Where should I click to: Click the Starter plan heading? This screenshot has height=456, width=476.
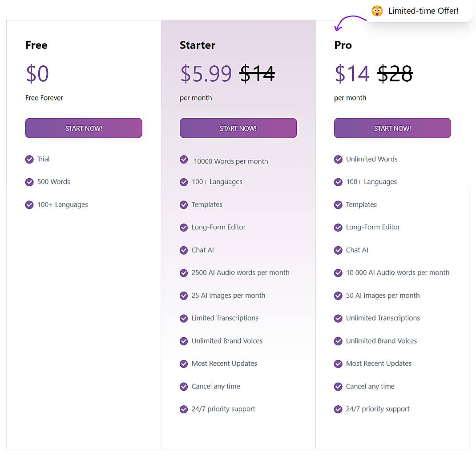[x=198, y=45]
